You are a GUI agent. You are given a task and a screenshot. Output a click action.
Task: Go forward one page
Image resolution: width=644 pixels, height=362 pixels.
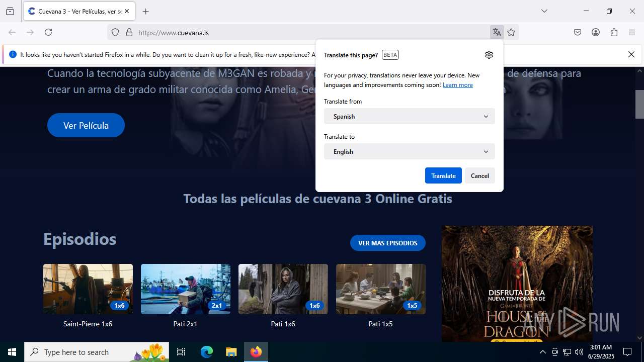coord(30,32)
